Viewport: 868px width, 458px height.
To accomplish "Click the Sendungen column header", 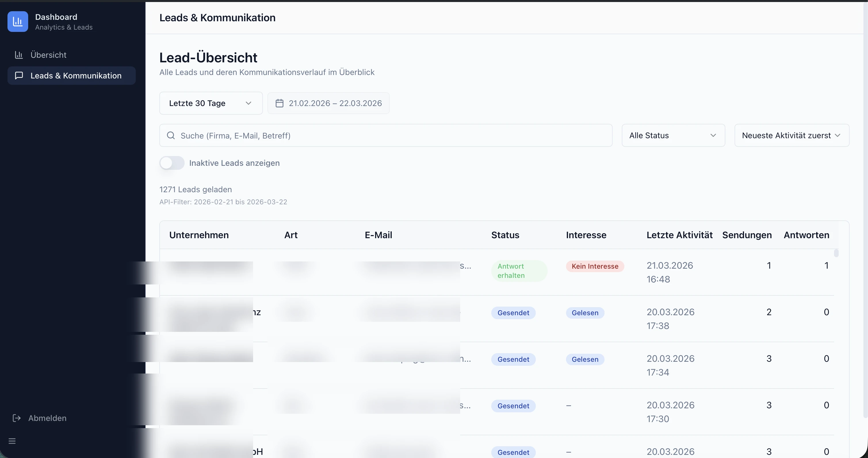I will [747, 235].
